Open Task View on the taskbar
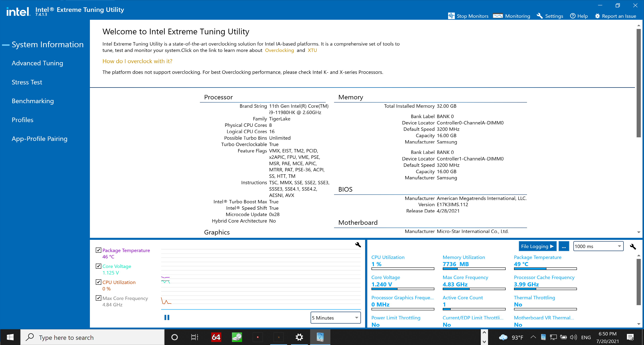The image size is (644, 345). point(195,337)
